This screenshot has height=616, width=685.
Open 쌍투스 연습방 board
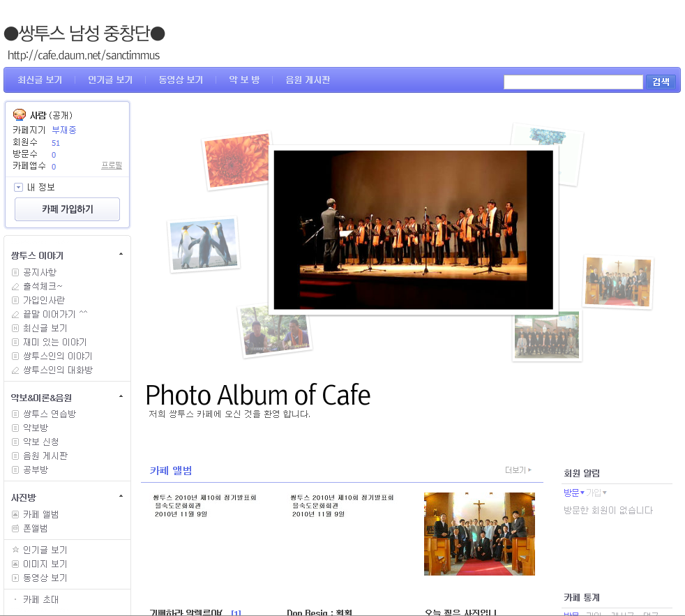click(x=50, y=414)
